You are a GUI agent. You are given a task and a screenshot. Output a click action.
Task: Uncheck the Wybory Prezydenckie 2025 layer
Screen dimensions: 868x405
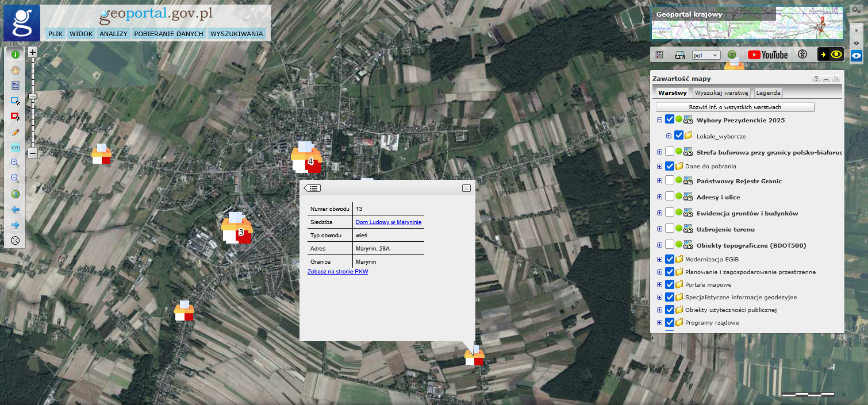(670, 120)
